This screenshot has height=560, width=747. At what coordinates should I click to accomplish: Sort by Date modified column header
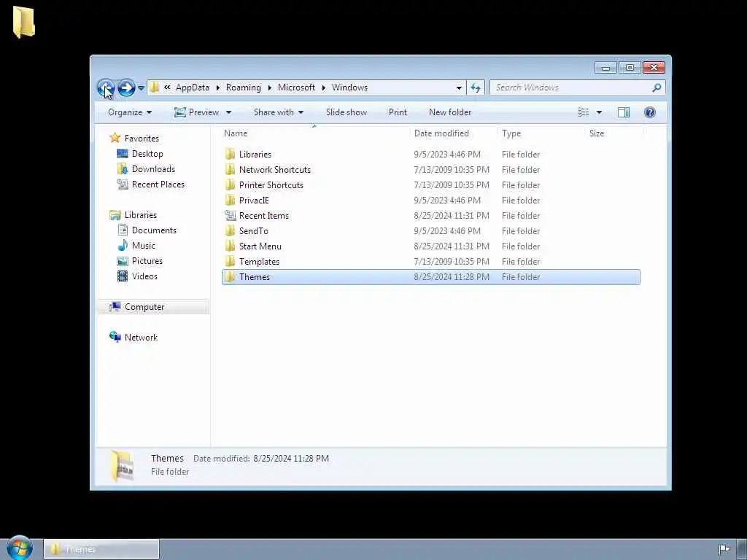(x=452, y=134)
